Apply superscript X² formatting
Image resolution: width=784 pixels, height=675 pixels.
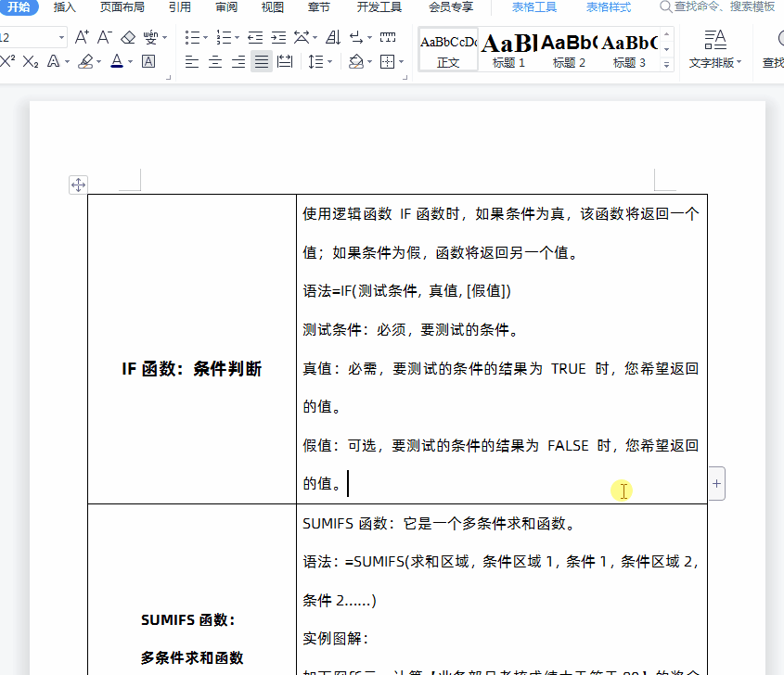7,61
